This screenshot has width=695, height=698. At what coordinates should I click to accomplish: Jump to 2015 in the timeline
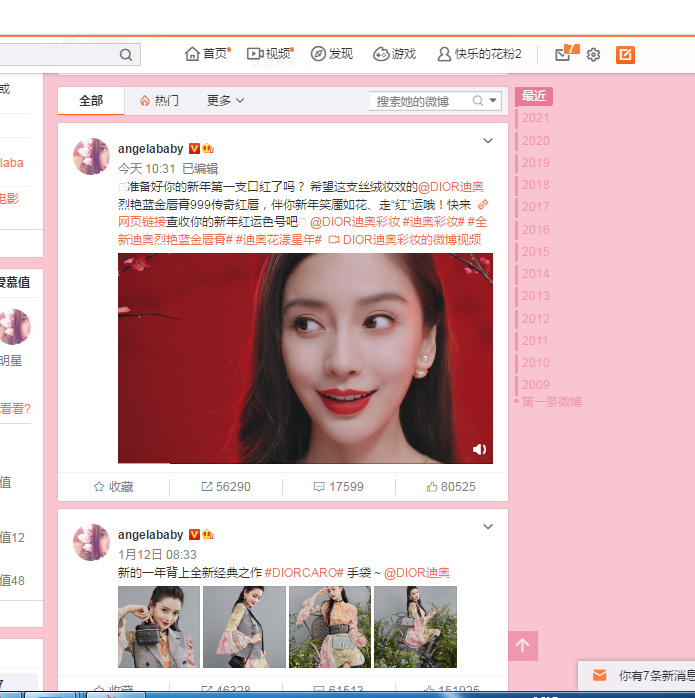pos(536,252)
